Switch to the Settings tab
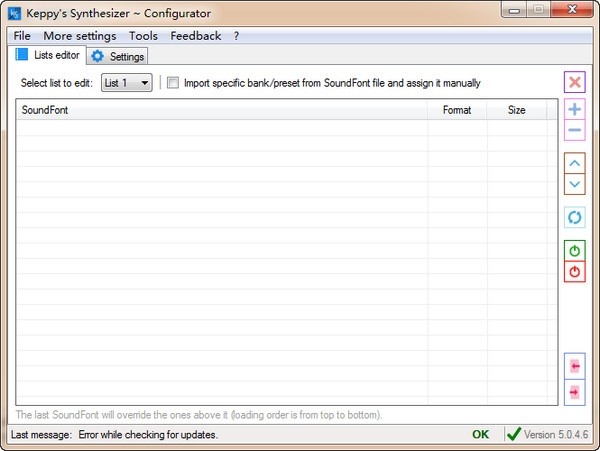 pos(117,57)
